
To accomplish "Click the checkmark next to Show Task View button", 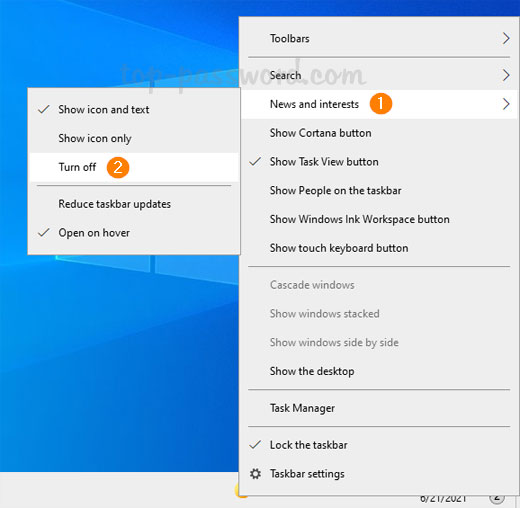I will pos(255,162).
